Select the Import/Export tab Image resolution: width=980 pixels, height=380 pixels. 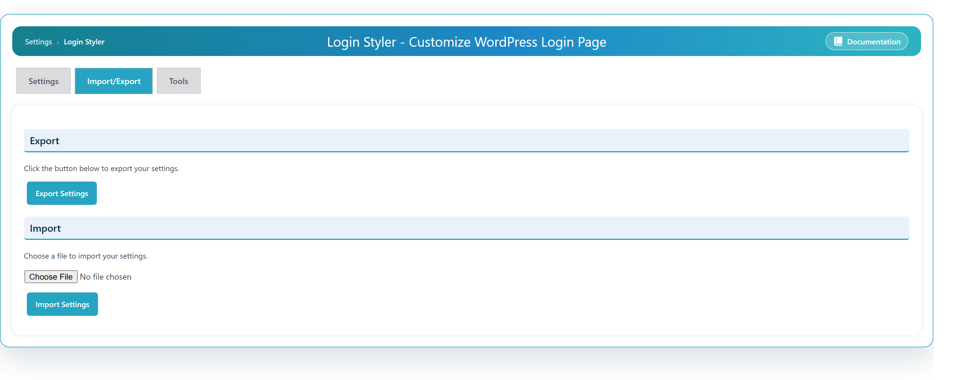[x=114, y=81]
